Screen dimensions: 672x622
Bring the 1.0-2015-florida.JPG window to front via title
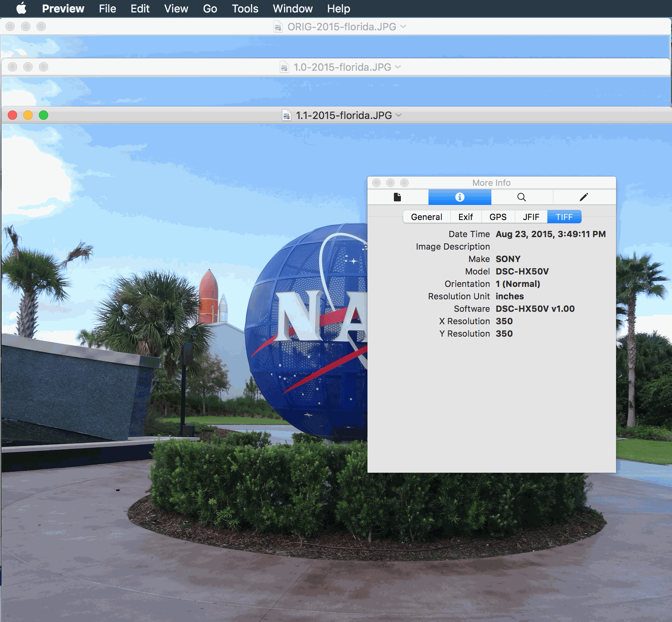(342, 67)
